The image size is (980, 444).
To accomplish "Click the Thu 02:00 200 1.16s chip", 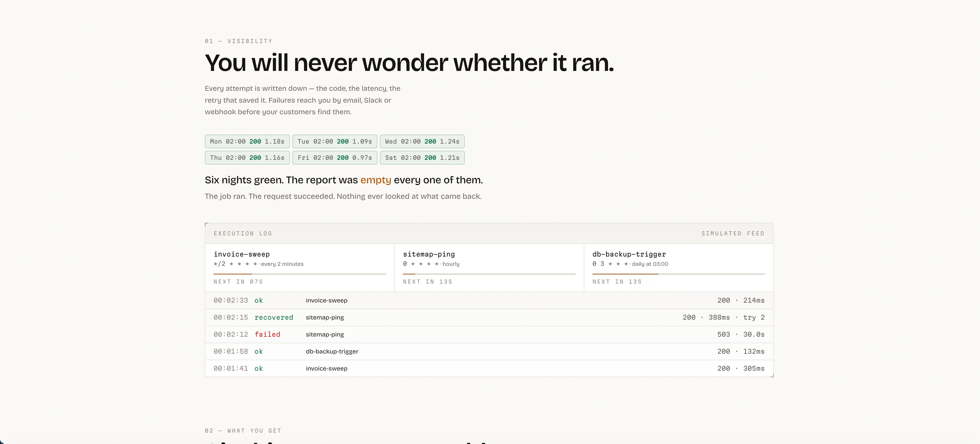I will pos(247,158).
